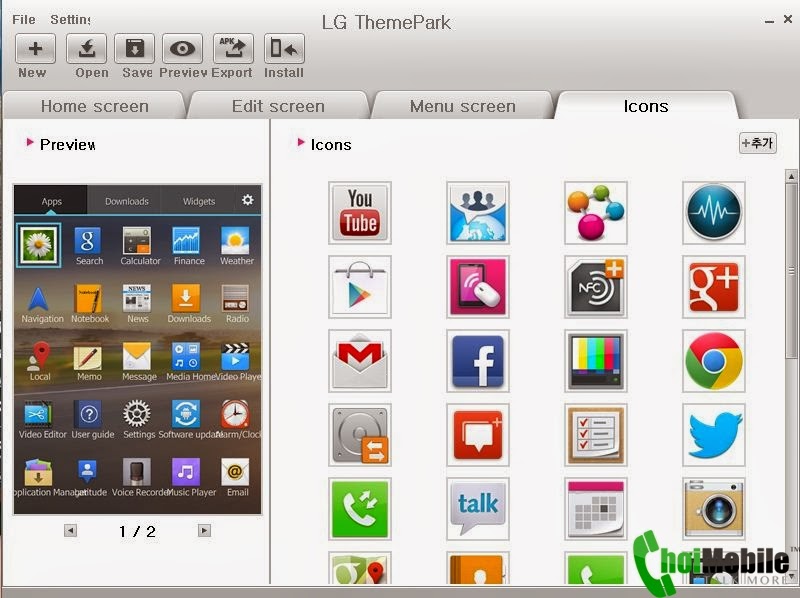Viewport: 800px width, 598px height.
Task: Select the Google Talk icon
Action: (x=478, y=509)
